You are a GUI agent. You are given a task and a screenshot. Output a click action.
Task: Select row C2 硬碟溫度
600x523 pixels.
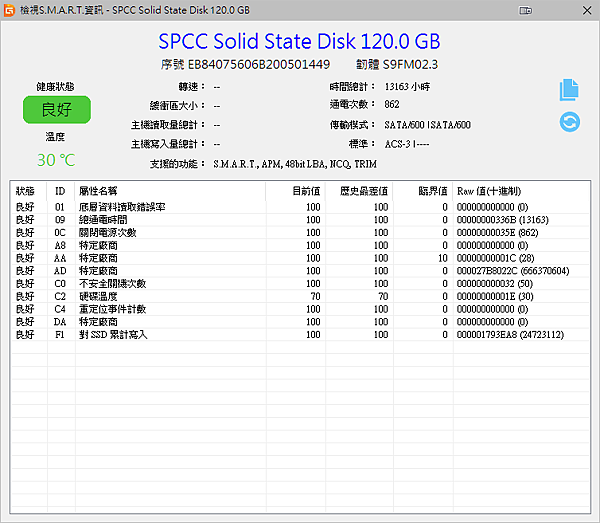(x=300, y=297)
